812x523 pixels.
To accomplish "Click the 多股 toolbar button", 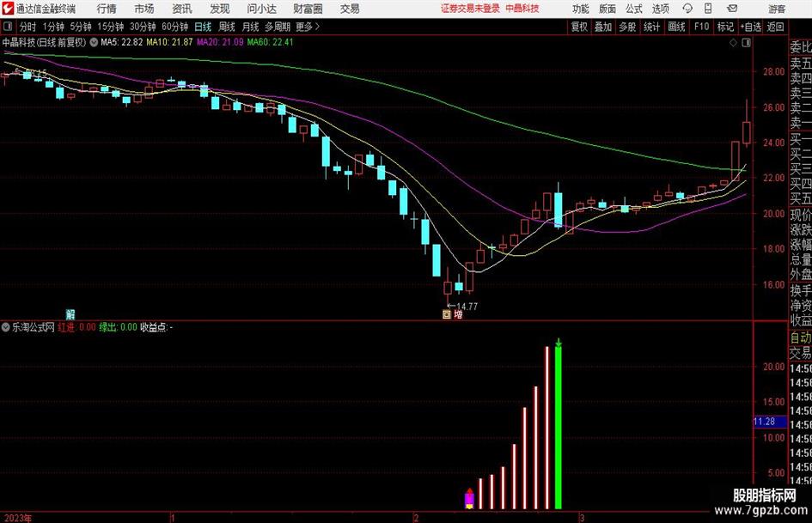I will coord(627,27).
